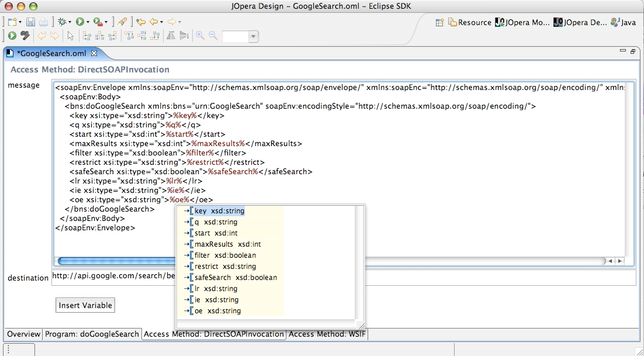Click the first horizontal align boxes icon
Screen dimensions: 644x356
click(x=86, y=36)
